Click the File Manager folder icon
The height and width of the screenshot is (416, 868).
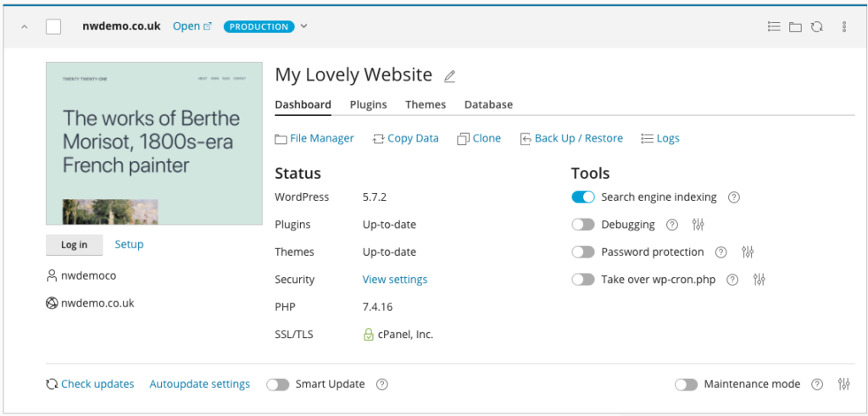pos(281,140)
